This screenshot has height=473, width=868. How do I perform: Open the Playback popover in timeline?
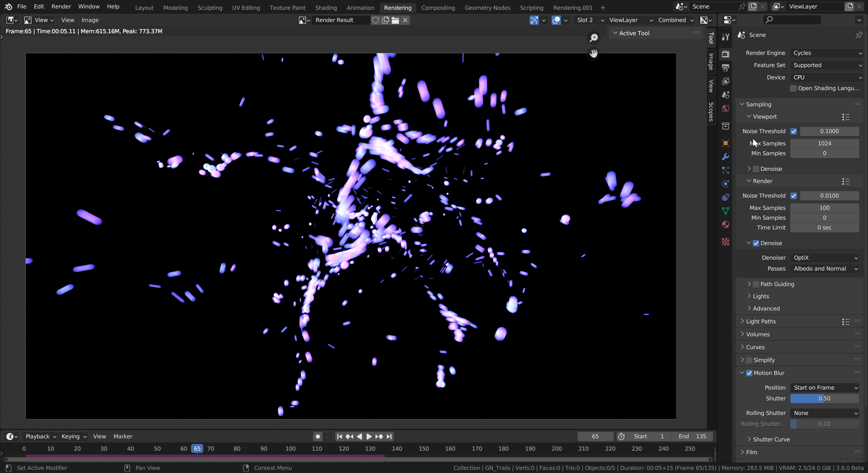point(40,437)
